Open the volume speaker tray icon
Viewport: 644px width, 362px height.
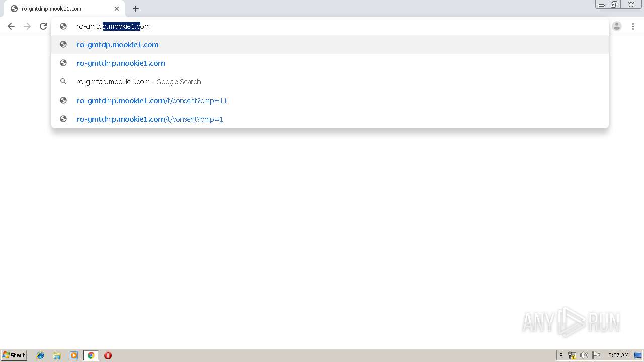coord(584,355)
